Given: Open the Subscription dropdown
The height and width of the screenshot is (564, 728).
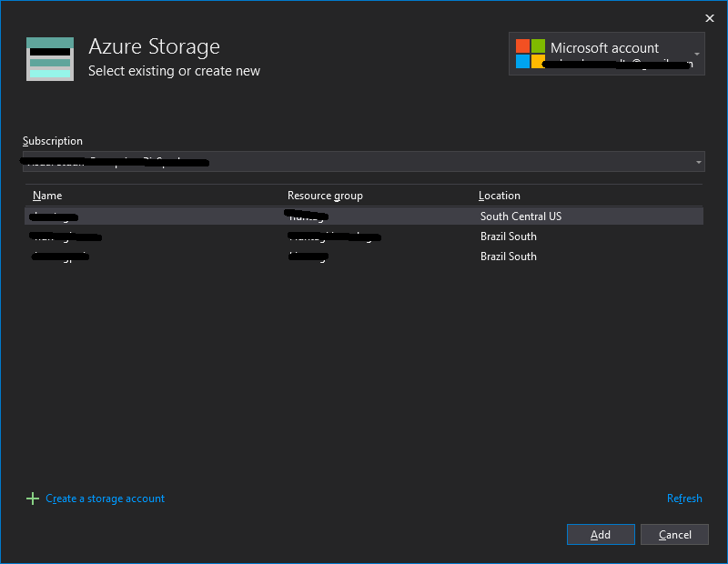Looking at the screenshot, I should coord(362,161).
